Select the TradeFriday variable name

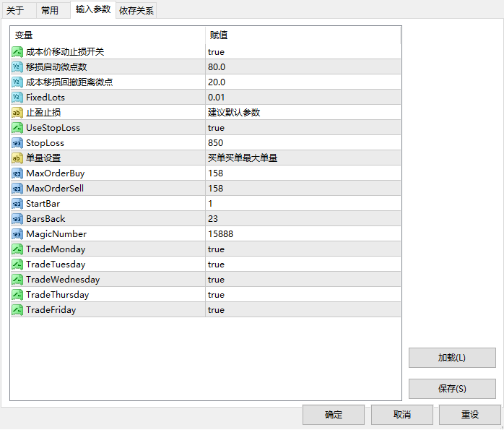[51, 310]
